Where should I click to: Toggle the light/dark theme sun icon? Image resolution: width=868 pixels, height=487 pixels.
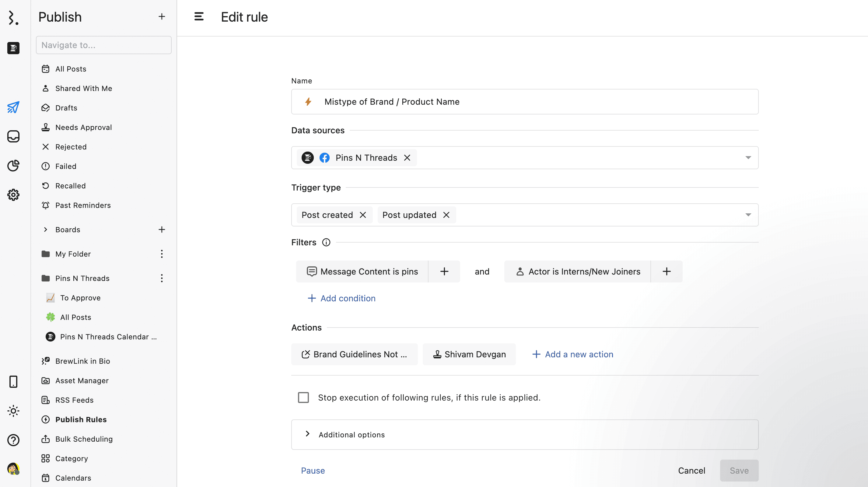pyautogui.click(x=13, y=411)
